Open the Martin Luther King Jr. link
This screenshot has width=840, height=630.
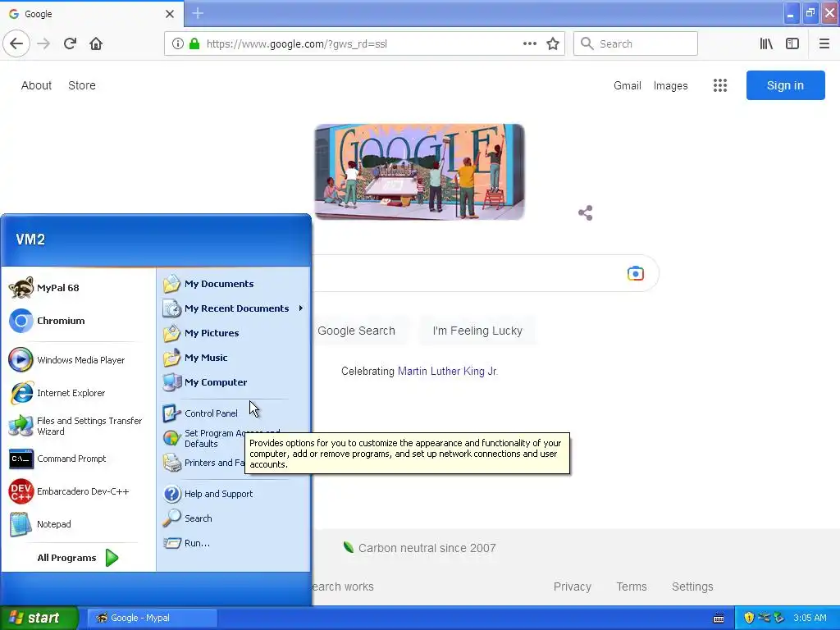pyautogui.click(x=448, y=372)
